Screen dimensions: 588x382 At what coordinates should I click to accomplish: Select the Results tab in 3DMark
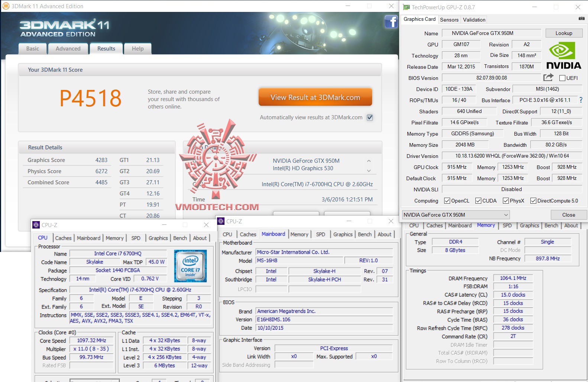click(x=106, y=49)
